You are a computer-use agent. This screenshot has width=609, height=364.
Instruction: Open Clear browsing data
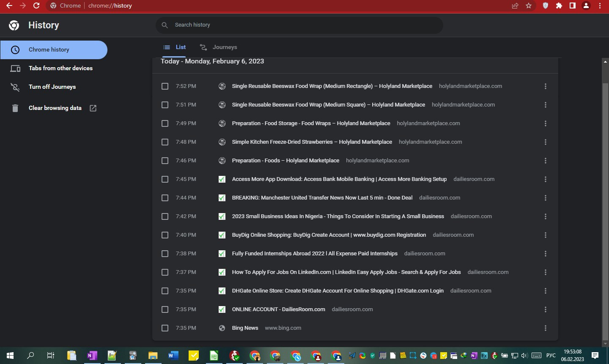click(x=54, y=108)
